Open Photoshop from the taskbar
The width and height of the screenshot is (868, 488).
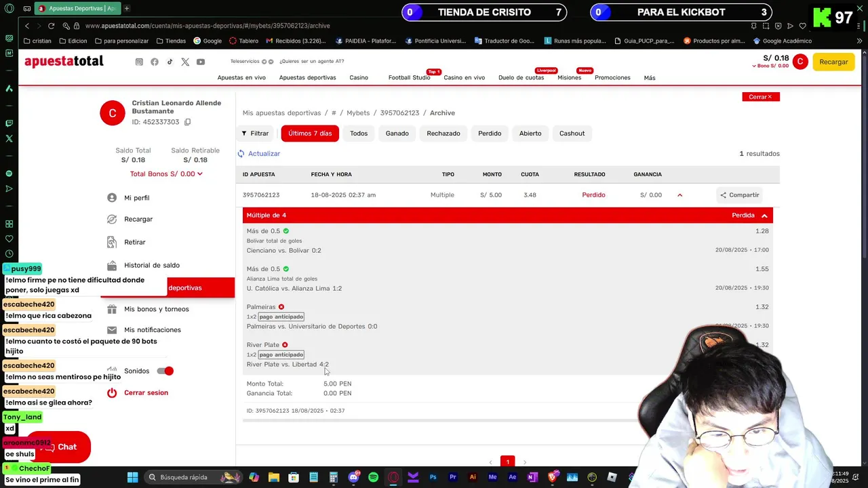[433, 477]
